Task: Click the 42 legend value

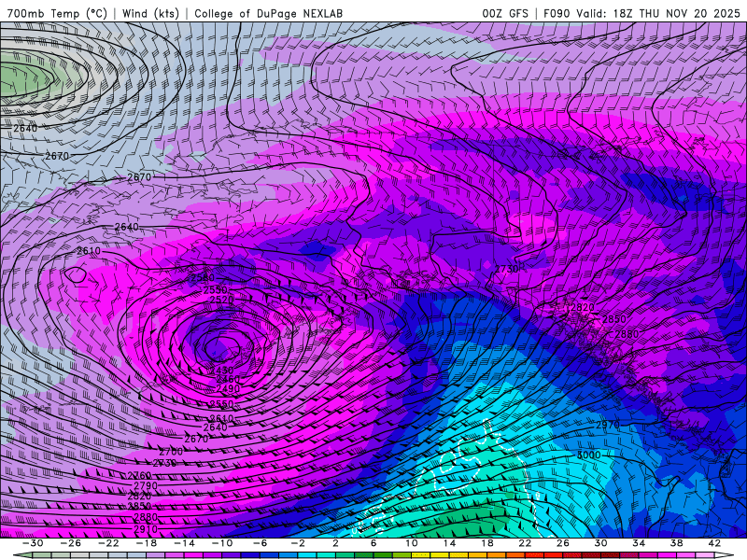Action: 714,543
